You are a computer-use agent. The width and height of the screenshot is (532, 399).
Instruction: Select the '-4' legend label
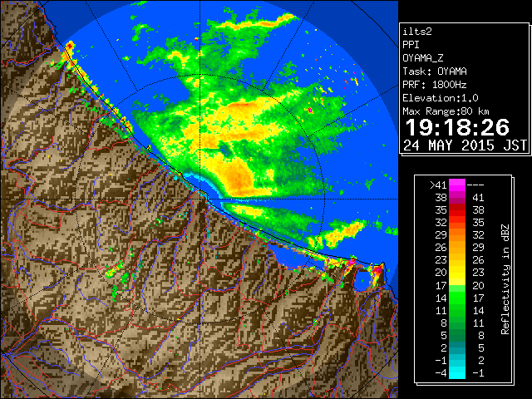[x=441, y=373]
